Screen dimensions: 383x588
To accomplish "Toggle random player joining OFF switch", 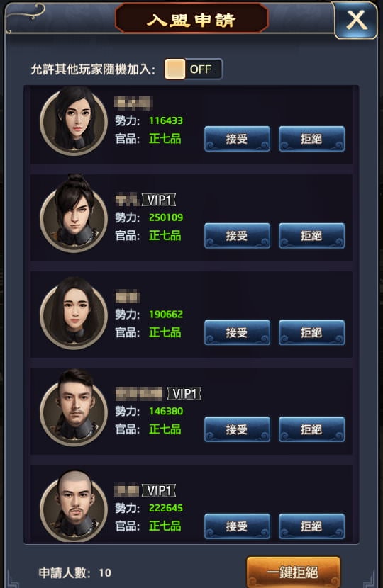I will [194, 69].
